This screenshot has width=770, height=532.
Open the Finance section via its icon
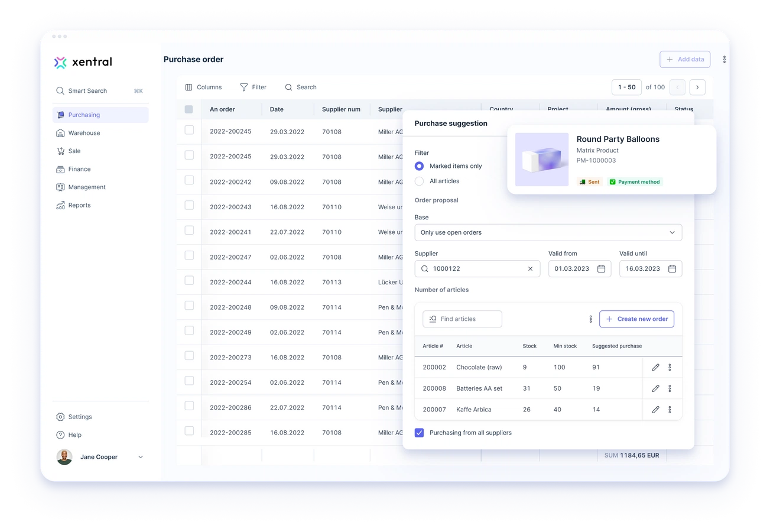pos(60,169)
